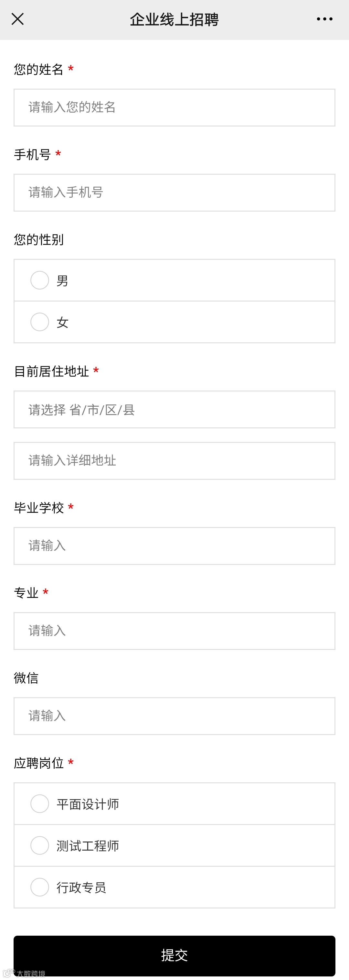Open the three-dot more options menu
The width and height of the screenshot is (349, 980).
(324, 19)
